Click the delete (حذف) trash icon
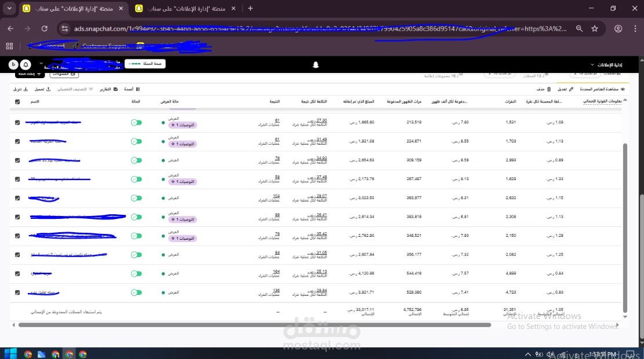 549,89
